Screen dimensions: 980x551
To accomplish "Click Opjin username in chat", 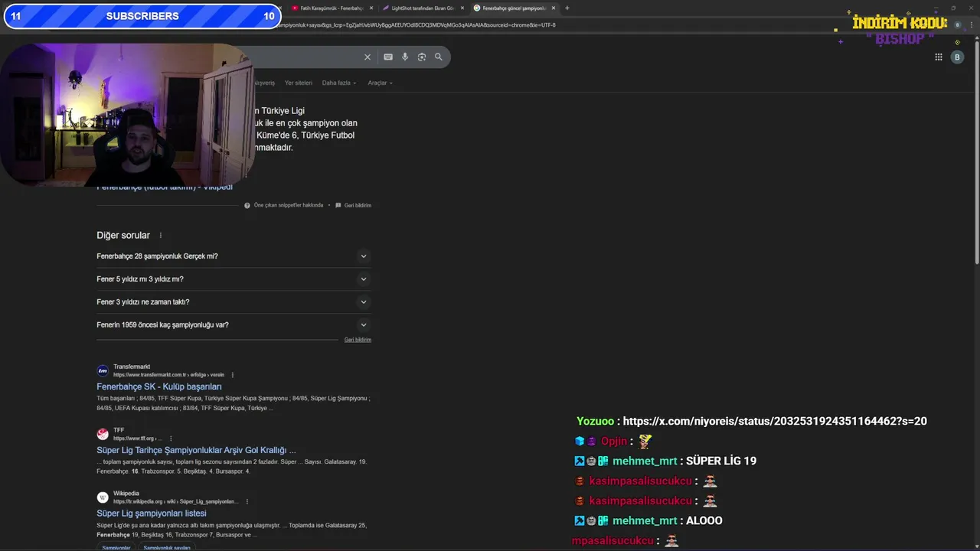I will point(614,441).
